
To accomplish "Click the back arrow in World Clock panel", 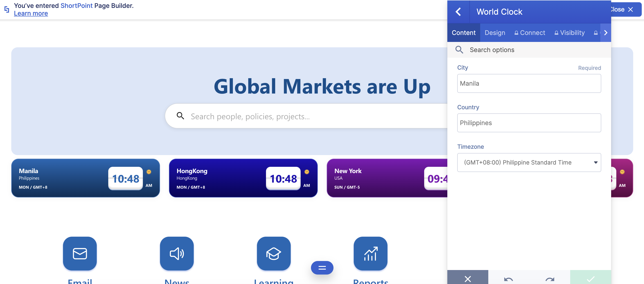I will pyautogui.click(x=458, y=12).
